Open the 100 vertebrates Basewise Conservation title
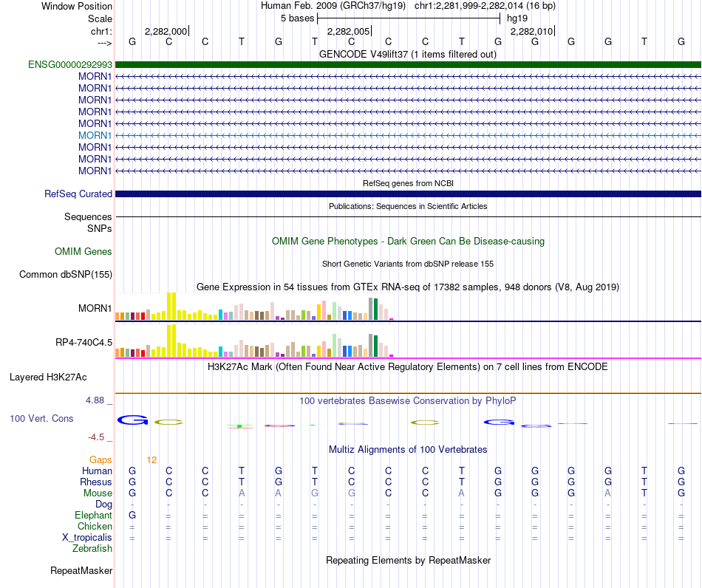 click(407, 400)
